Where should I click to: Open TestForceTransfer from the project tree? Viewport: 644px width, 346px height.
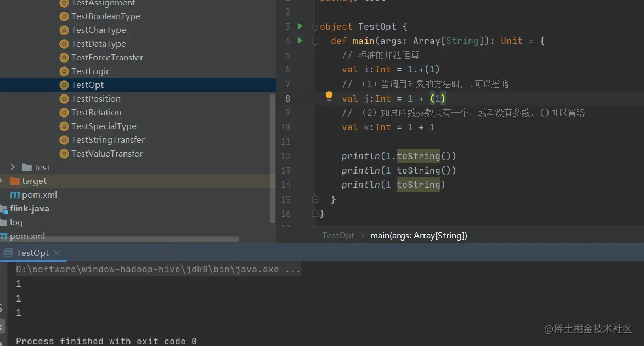pyautogui.click(x=107, y=58)
